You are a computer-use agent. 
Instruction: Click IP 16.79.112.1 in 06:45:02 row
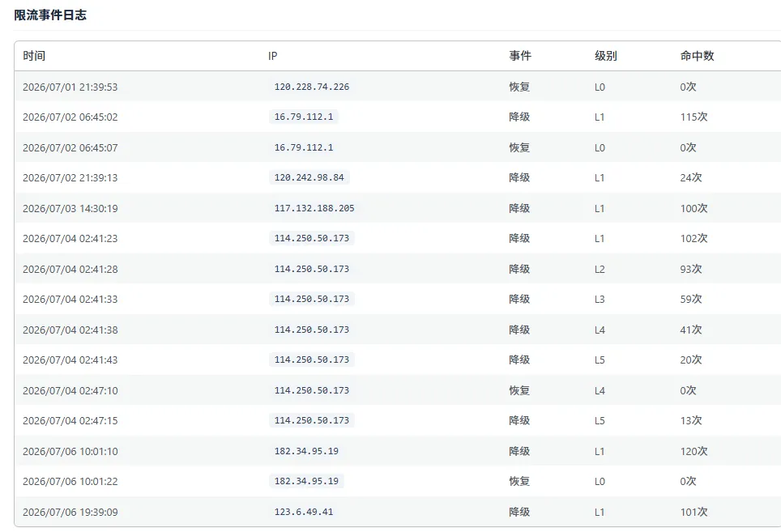point(304,117)
